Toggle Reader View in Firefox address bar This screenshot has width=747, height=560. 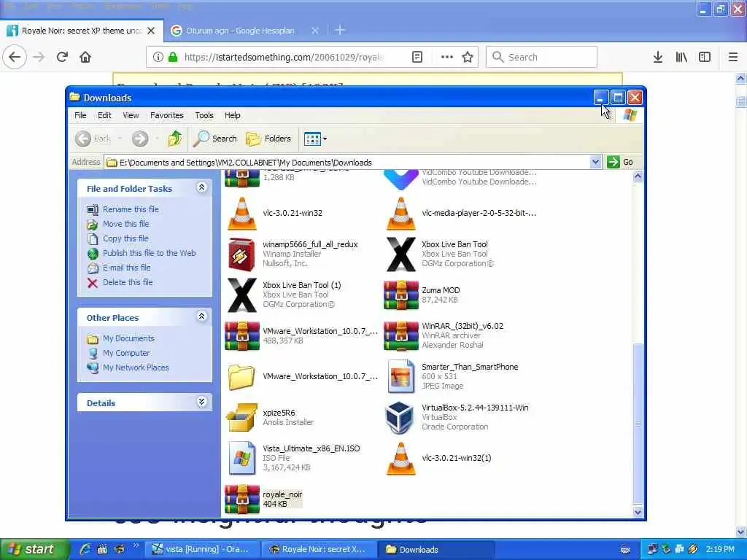pos(417,57)
